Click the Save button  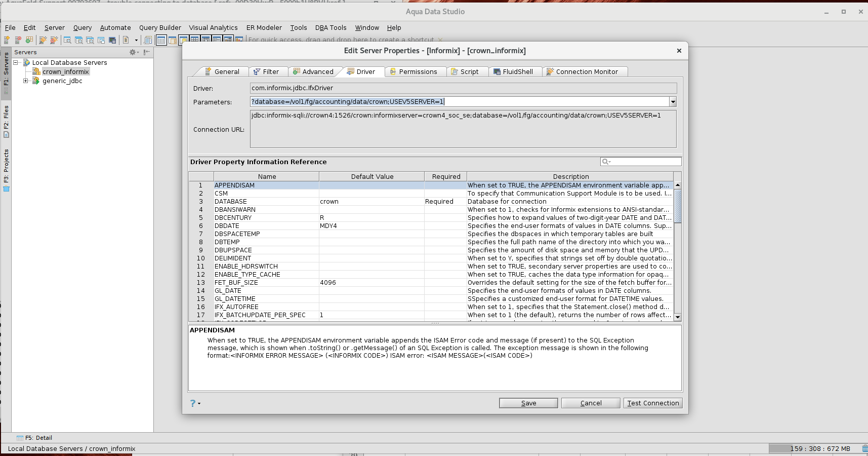click(528, 403)
